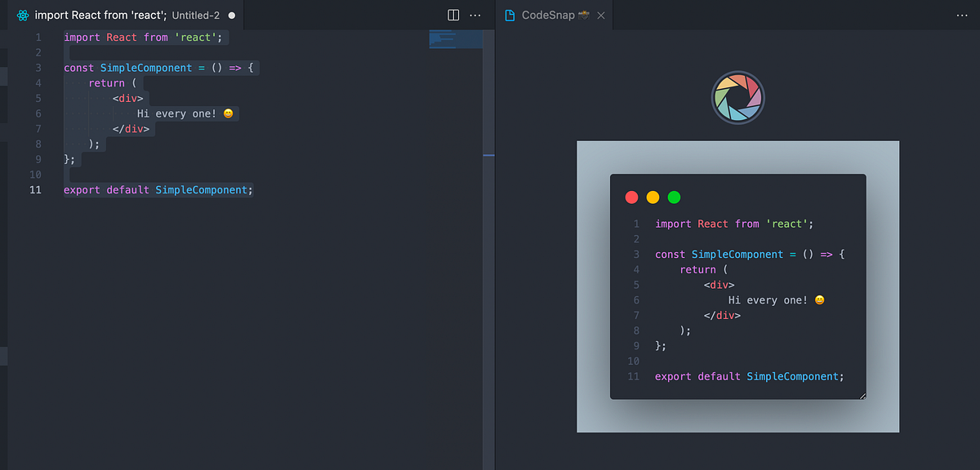980x470 pixels.
Task: Open the editor's More Actions ellipsis menu
Action: [x=475, y=15]
